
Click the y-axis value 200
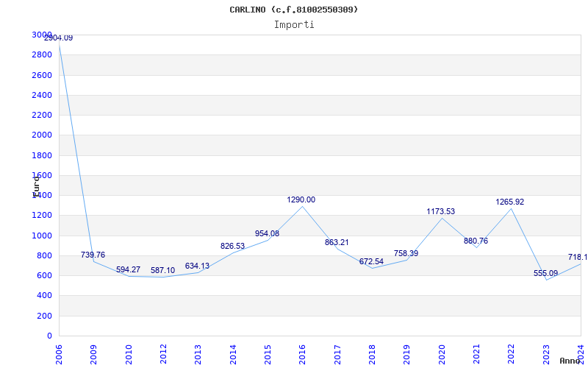point(44,316)
